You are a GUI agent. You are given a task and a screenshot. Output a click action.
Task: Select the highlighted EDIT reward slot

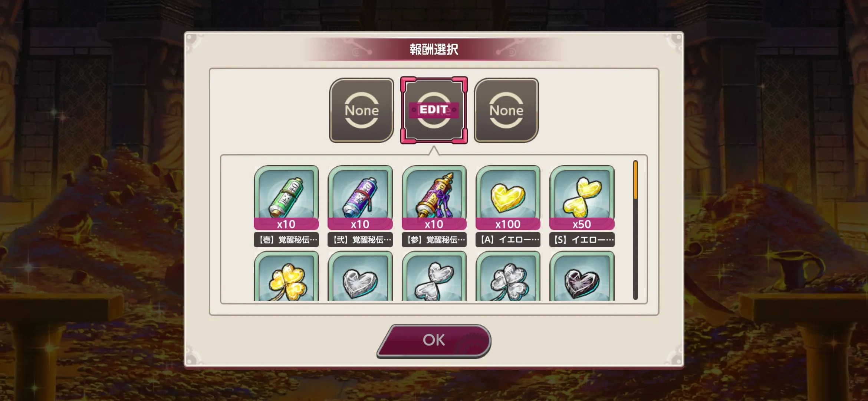coord(434,110)
